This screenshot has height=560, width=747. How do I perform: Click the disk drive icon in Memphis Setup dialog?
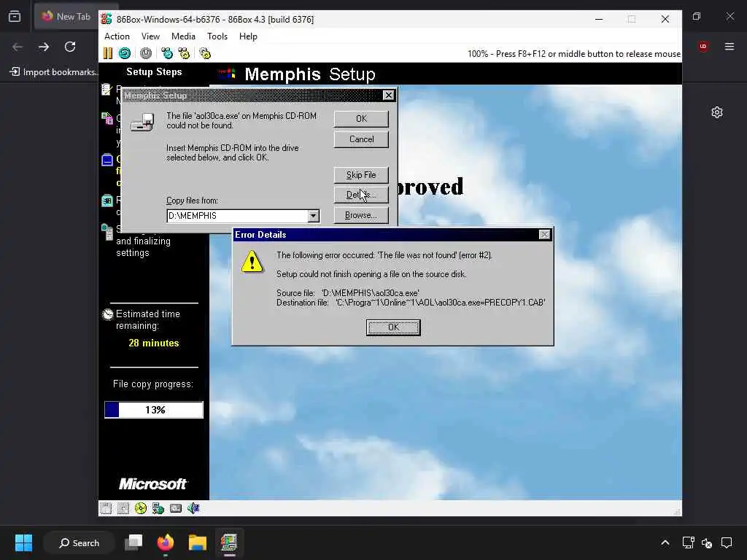click(x=142, y=122)
